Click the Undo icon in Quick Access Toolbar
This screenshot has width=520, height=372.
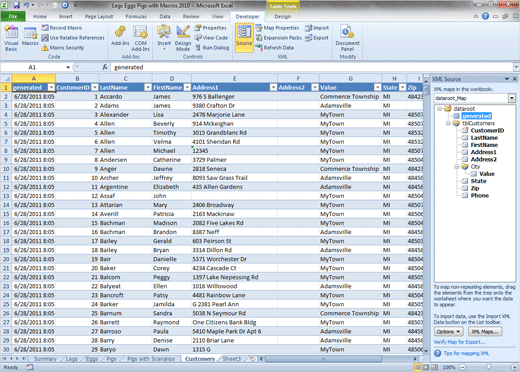coord(26,5)
